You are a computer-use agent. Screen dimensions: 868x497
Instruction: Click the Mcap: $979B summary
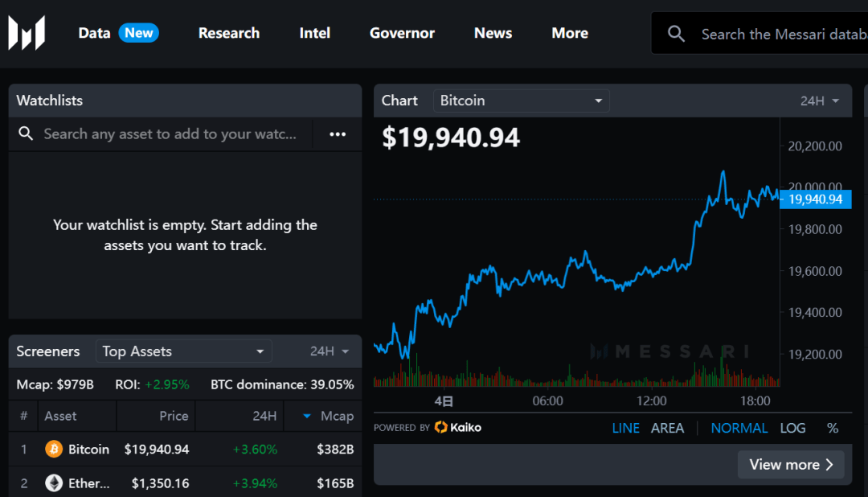55,384
